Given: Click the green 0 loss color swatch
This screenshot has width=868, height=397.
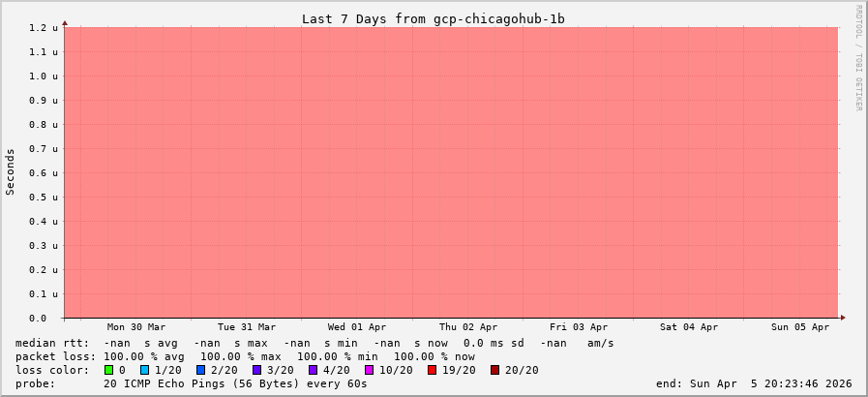Looking at the screenshot, I should (109, 370).
